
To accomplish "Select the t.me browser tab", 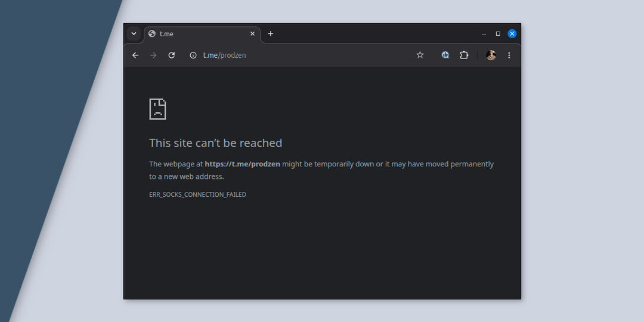I will (x=202, y=34).
